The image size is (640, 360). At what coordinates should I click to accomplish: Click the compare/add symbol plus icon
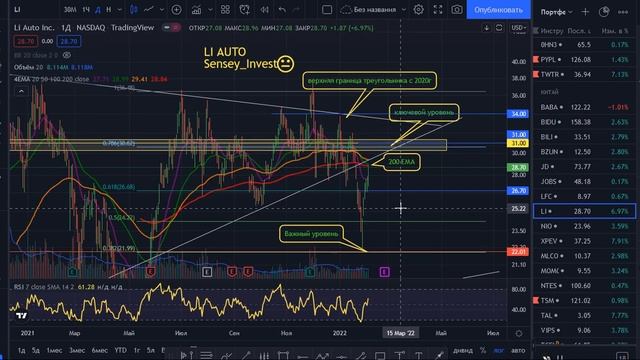[x=176, y=9]
